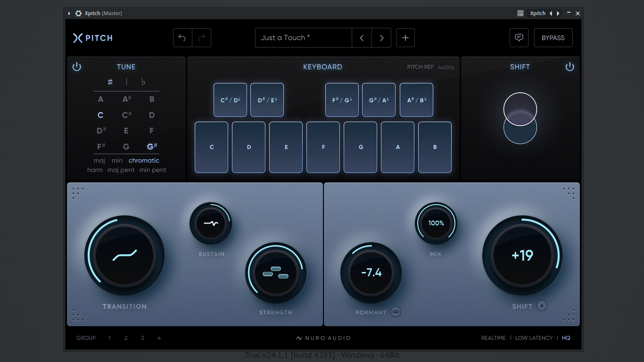Click the BYPASS button

553,38
